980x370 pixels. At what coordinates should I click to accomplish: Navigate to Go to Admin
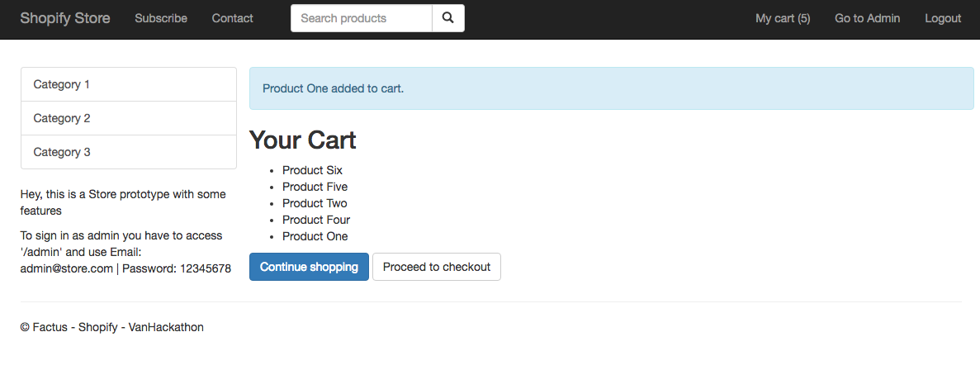click(x=867, y=18)
